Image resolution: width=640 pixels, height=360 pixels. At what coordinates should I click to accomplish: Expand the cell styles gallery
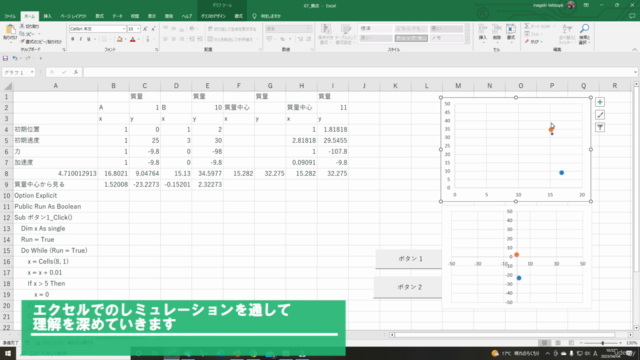[467, 41]
